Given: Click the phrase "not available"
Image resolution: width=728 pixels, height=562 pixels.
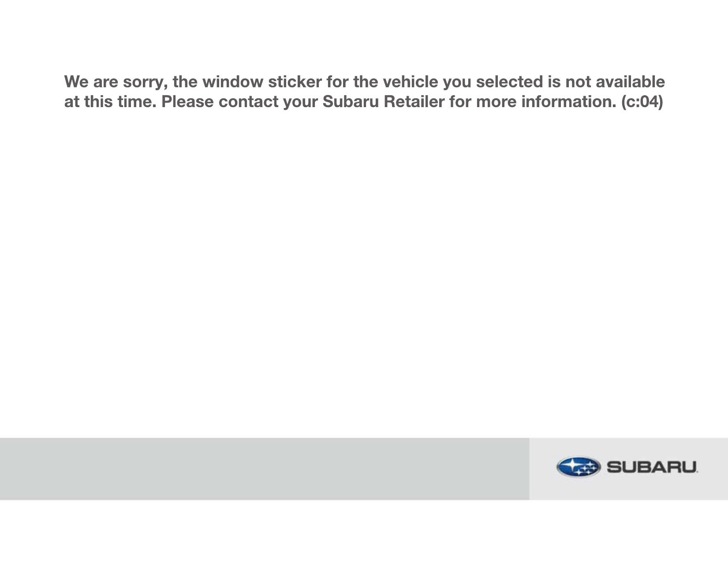Looking at the screenshot, I should coord(615,82).
